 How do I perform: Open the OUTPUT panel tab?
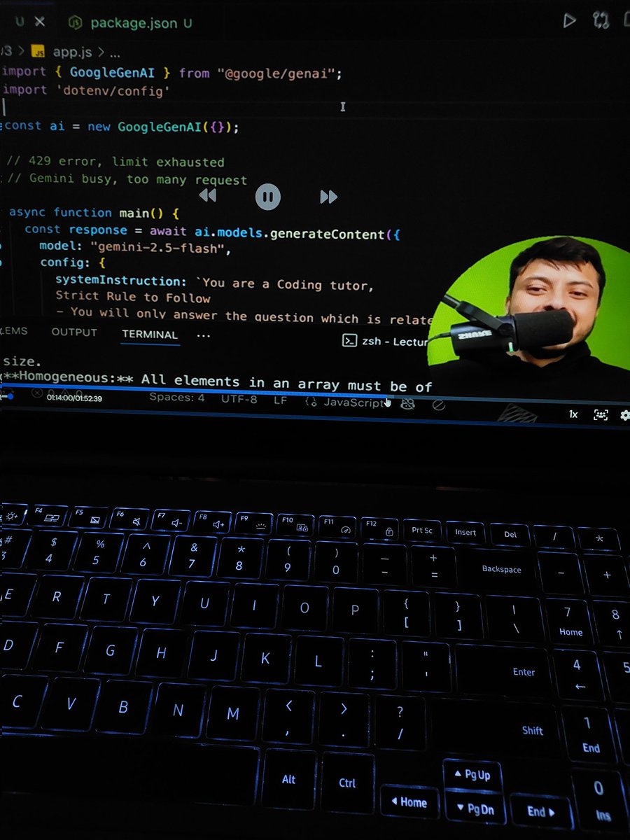(74, 332)
